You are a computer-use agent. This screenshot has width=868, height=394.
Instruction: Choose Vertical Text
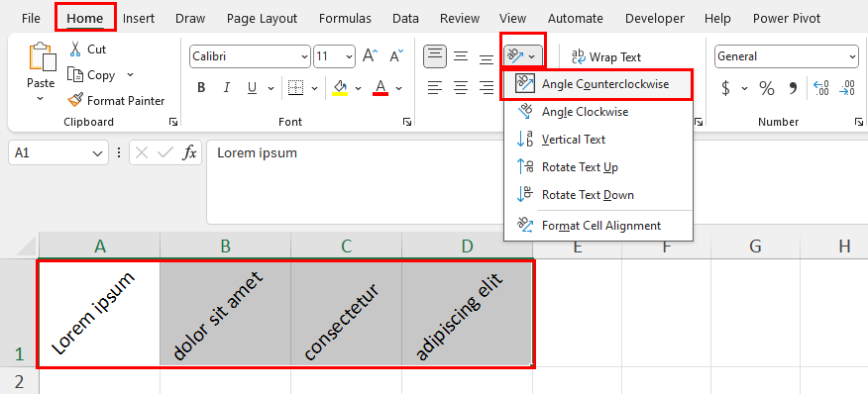(597, 140)
